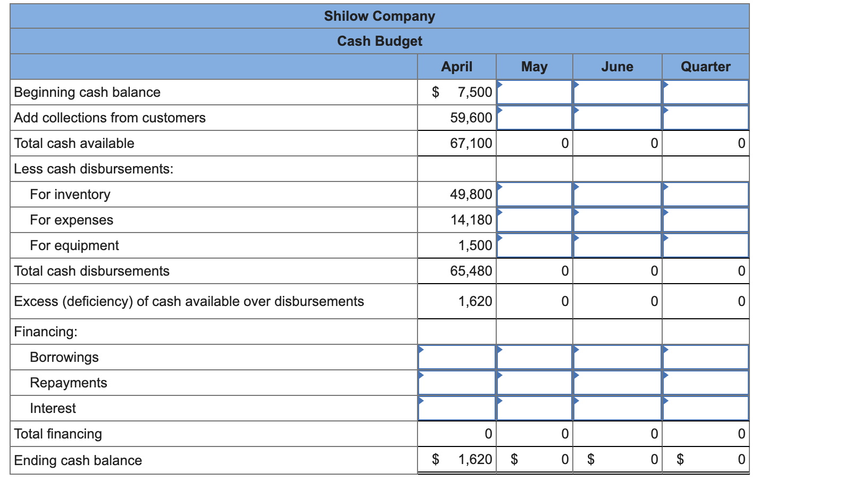Click the Cash Budget title

380,41
